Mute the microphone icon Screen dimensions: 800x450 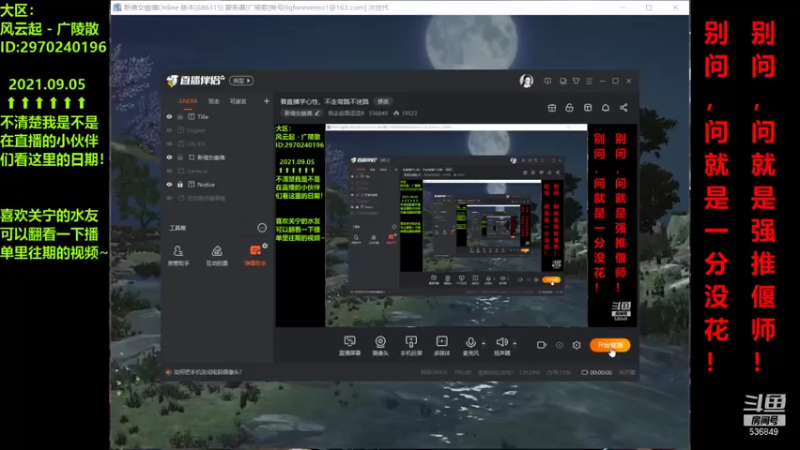click(x=470, y=342)
